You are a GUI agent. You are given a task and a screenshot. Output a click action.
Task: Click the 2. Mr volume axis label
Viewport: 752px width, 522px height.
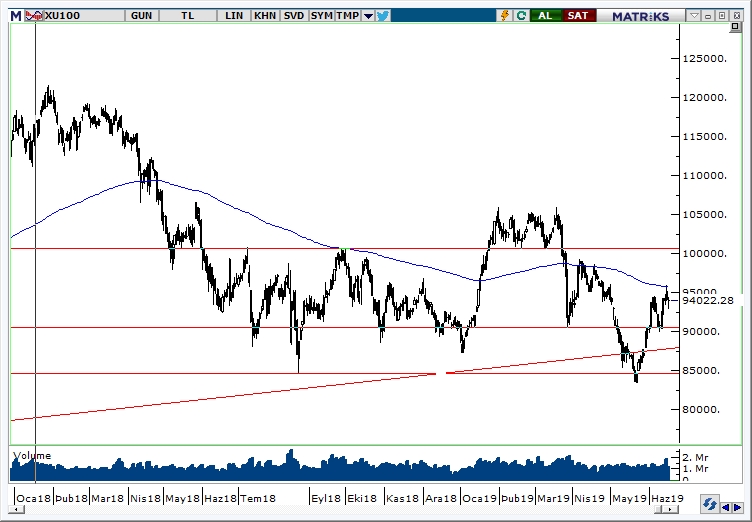click(695, 457)
